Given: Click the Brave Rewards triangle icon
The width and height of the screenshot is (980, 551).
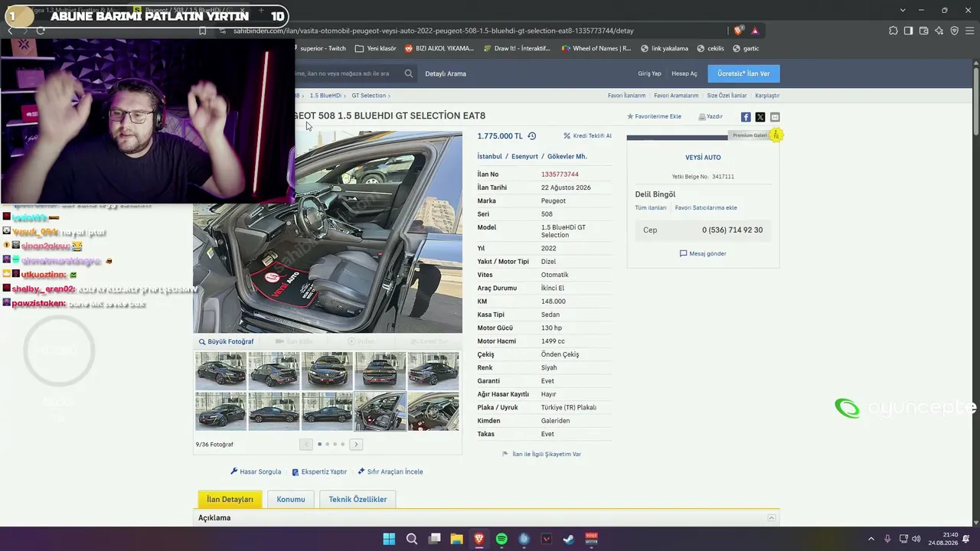Looking at the screenshot, I should pos(755,31).
